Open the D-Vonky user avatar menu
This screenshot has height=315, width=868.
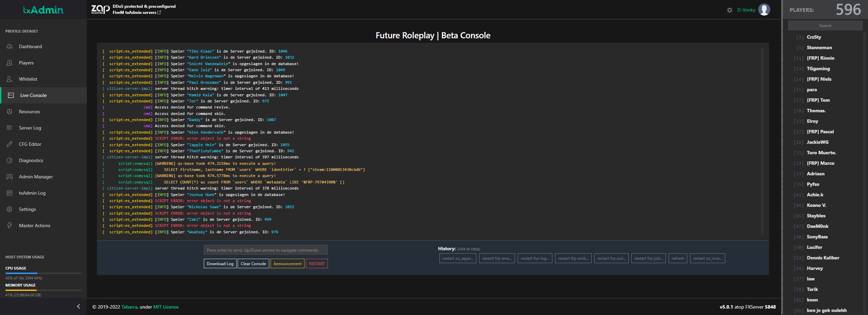point(764,10)
